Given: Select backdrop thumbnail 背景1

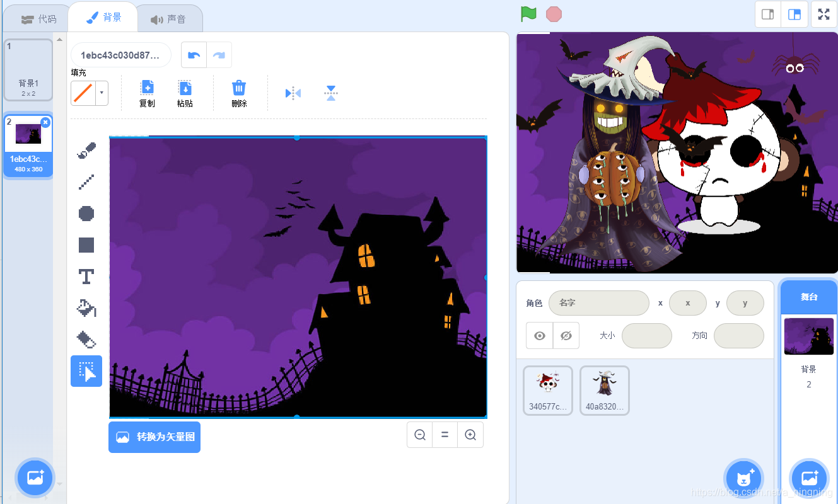Looking at the screenshot, I should [x=28, y=70].
